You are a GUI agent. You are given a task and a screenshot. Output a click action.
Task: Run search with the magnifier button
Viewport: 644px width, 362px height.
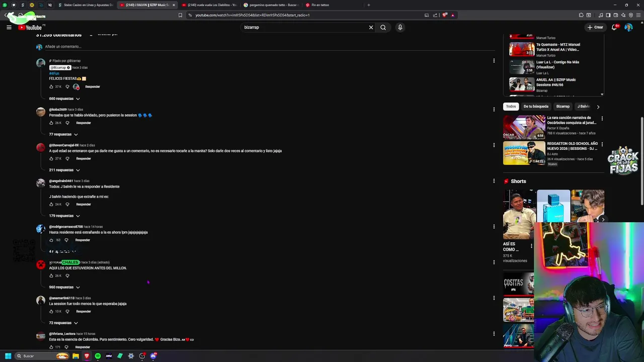click(x=383, y=27)
